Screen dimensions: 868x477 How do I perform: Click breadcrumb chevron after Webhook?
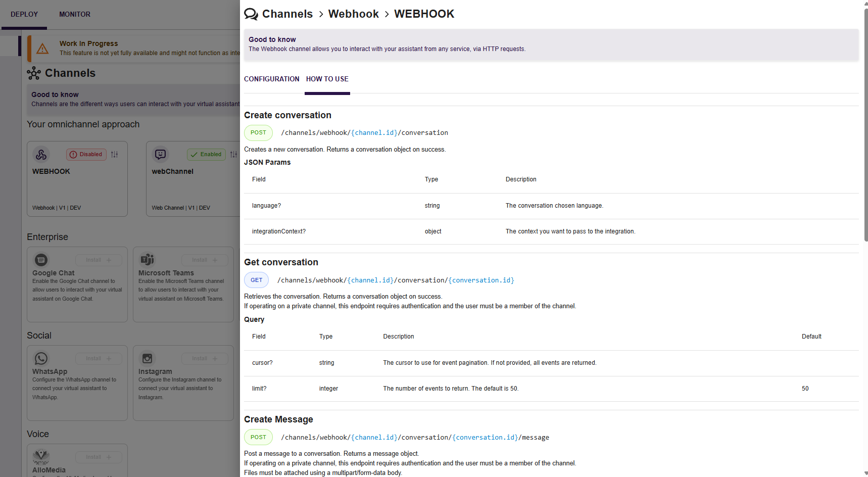pyautogui.click(x=387, y=14)
